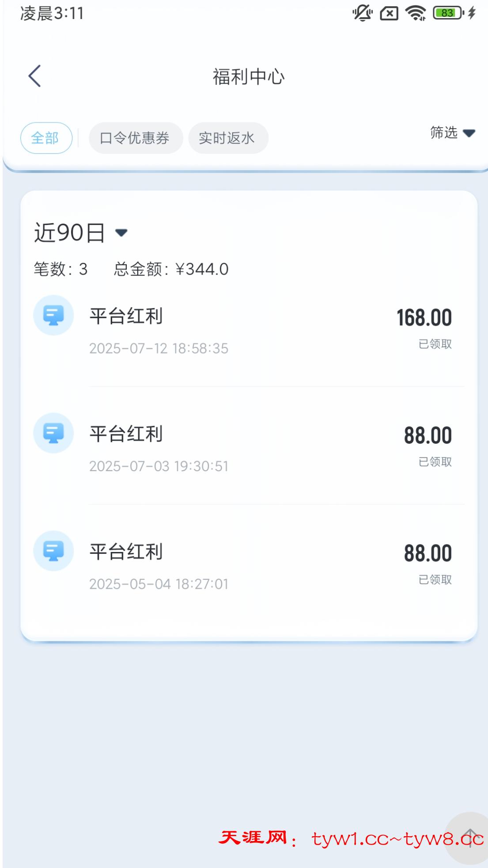Tap the icon of the 2025-07-03 bonus entry
Image resolution: width=488 pixels, height=868 pixels.
click(x=53, y=433)
